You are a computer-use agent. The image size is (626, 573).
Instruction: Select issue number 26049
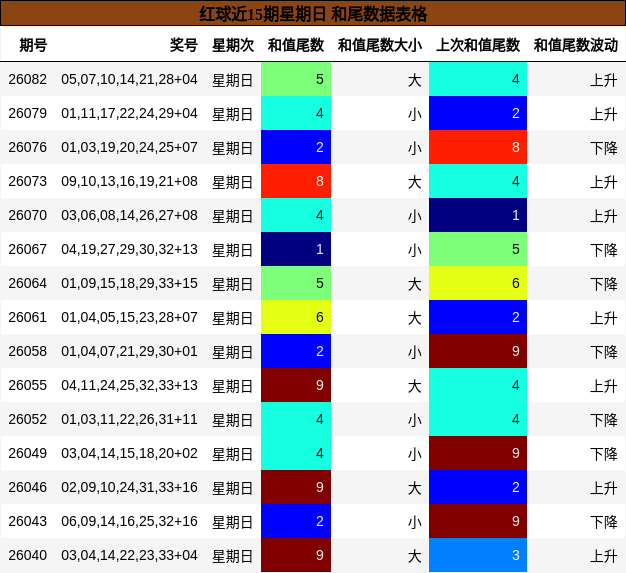(28, 453)
